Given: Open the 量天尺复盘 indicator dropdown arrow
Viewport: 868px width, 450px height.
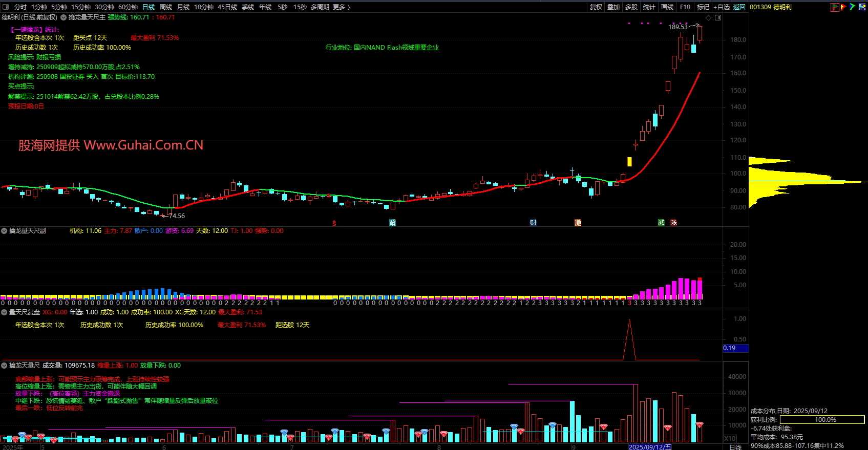Looking at the screenshot, I should click(5, 312).
